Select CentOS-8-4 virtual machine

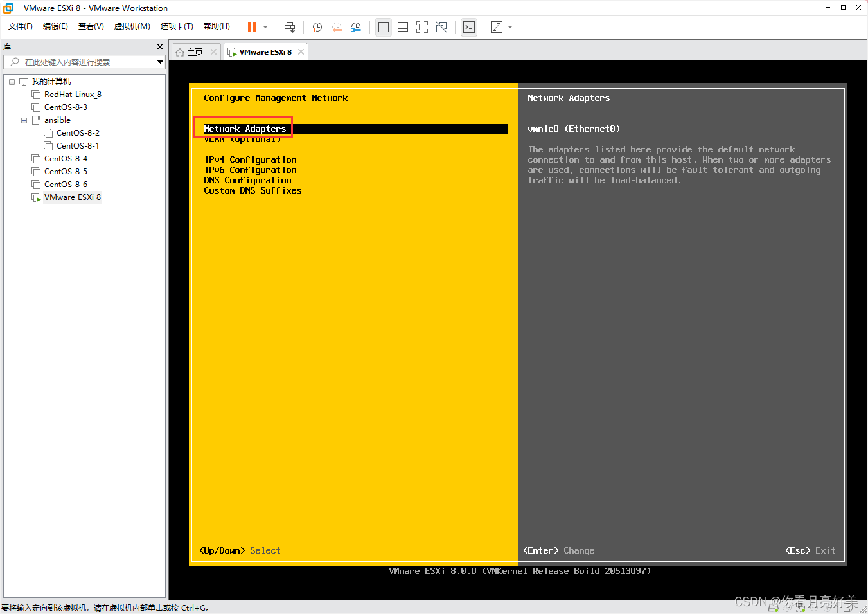click(x=66, y=159)
